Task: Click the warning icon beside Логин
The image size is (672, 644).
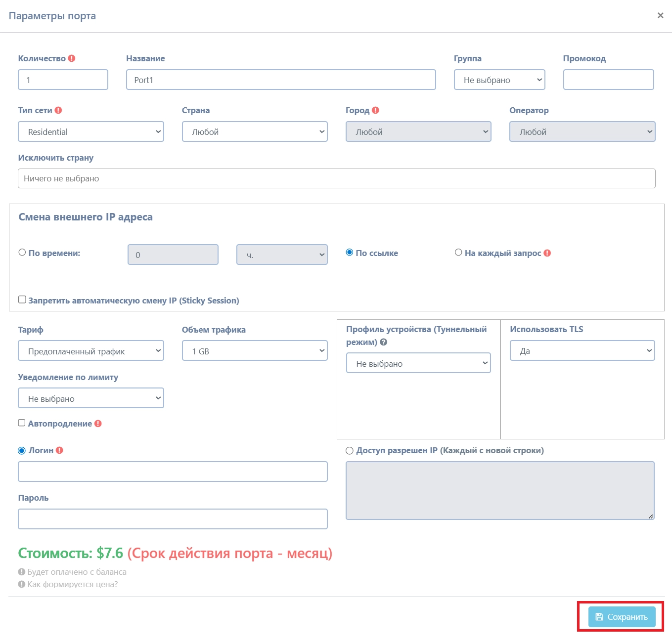Action: (59, 450)
